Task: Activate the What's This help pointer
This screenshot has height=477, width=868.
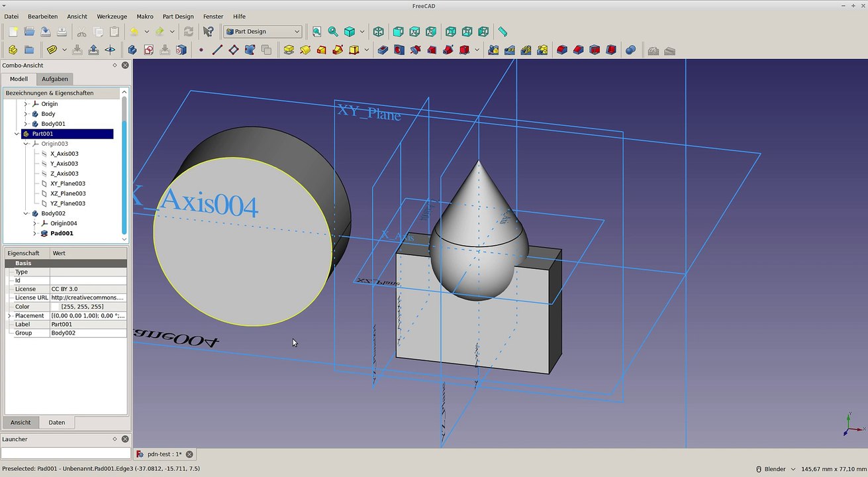Action: 209,31
